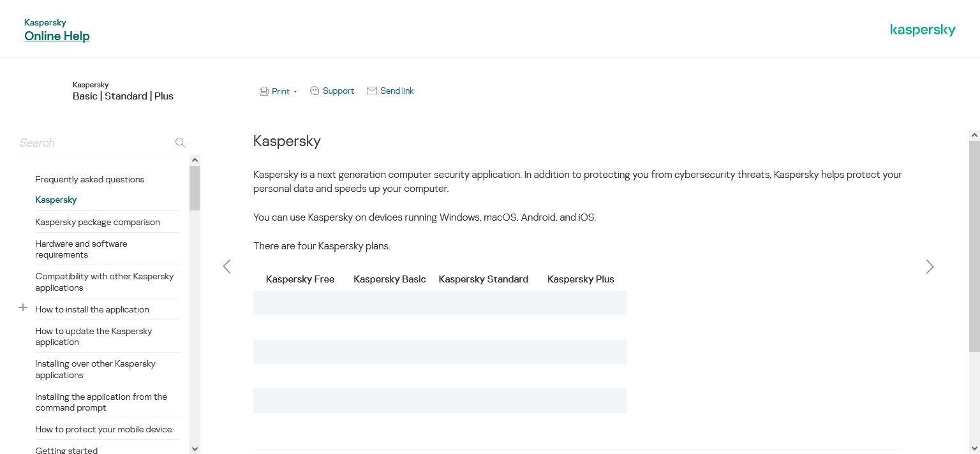Select Kaspersky topic in sidebar
This screenshot has width=980, height=454.
click(56, 200)
